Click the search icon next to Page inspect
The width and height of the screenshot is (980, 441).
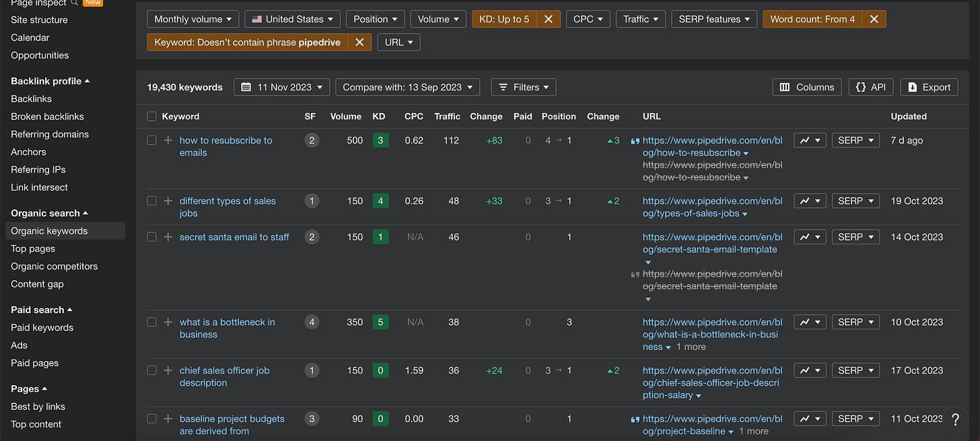point(75,3)
